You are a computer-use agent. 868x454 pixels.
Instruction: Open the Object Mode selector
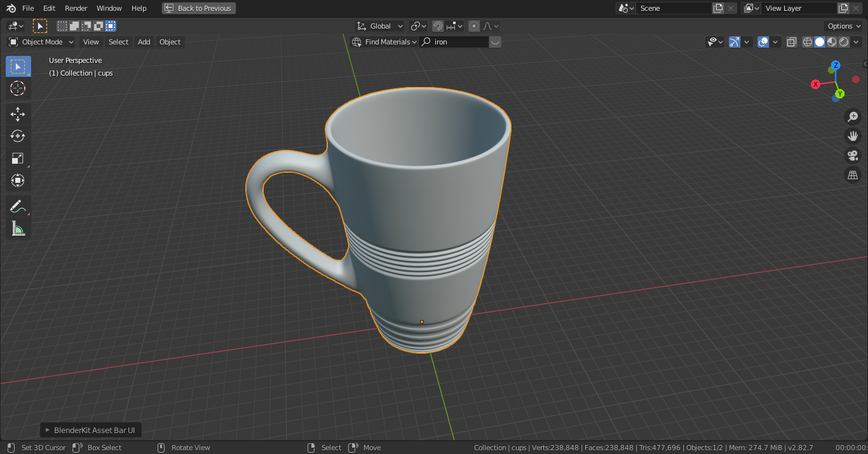pos(40,41)
